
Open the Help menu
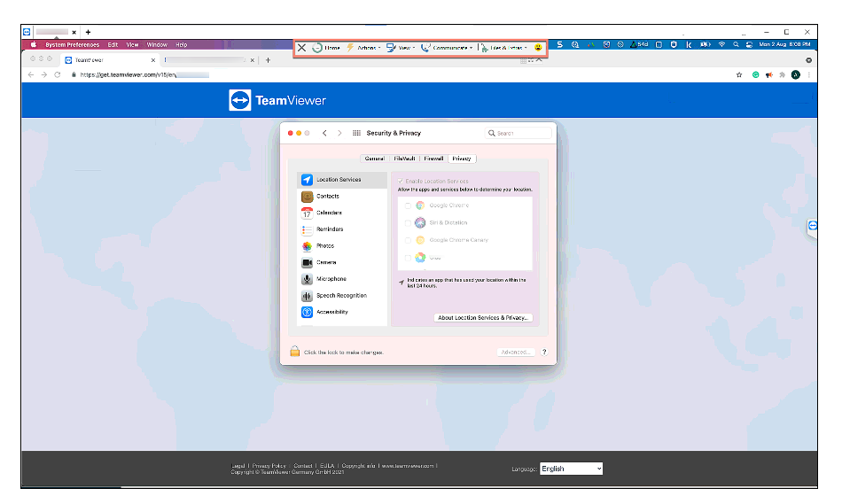(x=182, y=44)
